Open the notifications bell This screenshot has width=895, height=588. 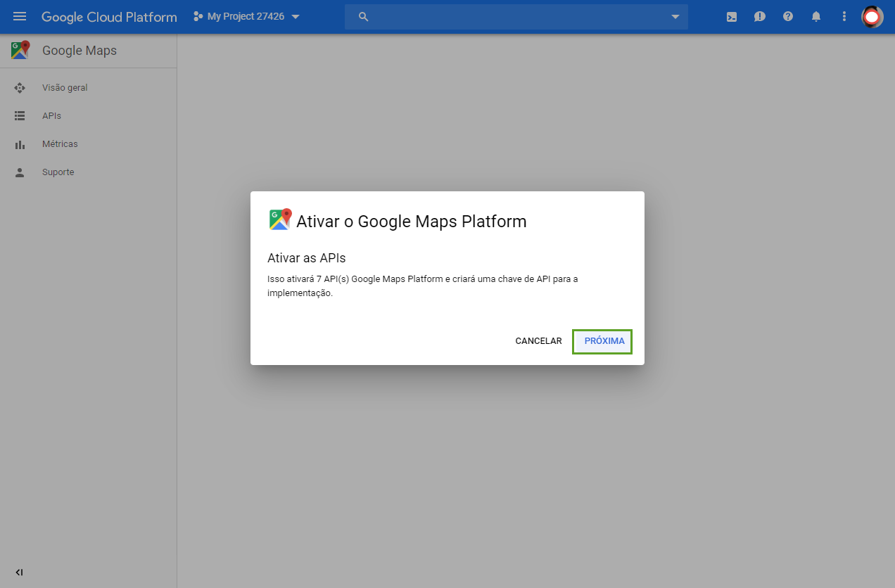coord(816,16)
